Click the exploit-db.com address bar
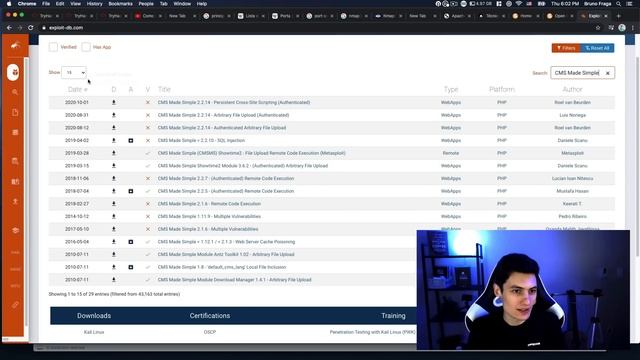640x360 pixels. [318, 28]
